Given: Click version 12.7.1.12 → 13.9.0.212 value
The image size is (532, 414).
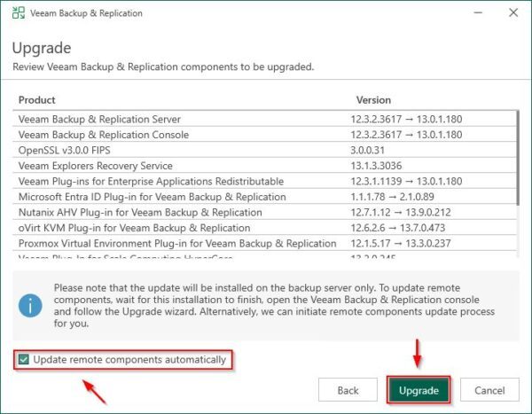Looking at the screenshot, I should pos(401,213).
